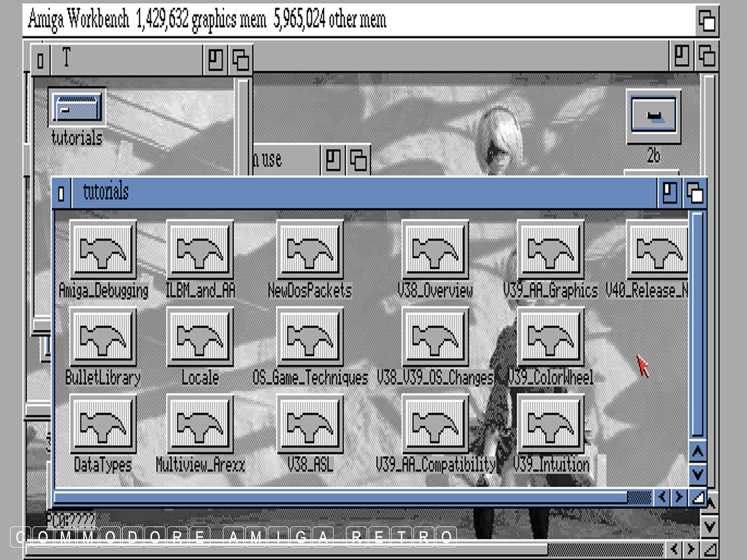Select the V39_AA_Graphics icon
The image size is (747, 560).
coord(550,250)
